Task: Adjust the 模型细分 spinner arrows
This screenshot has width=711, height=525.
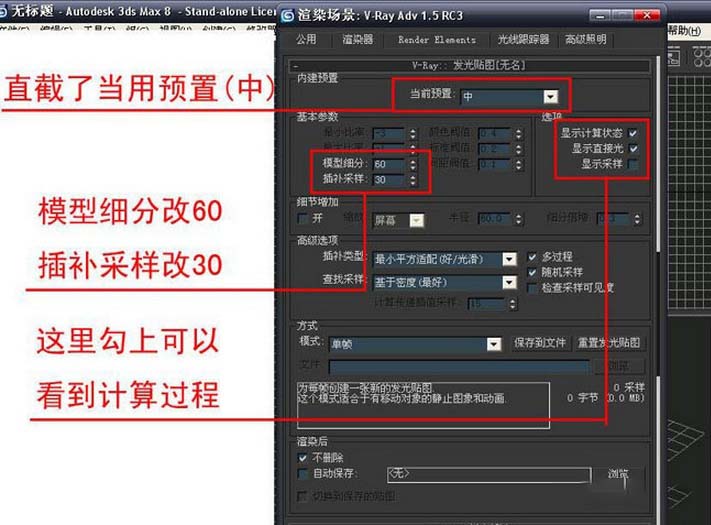Action: click(413, 164)
